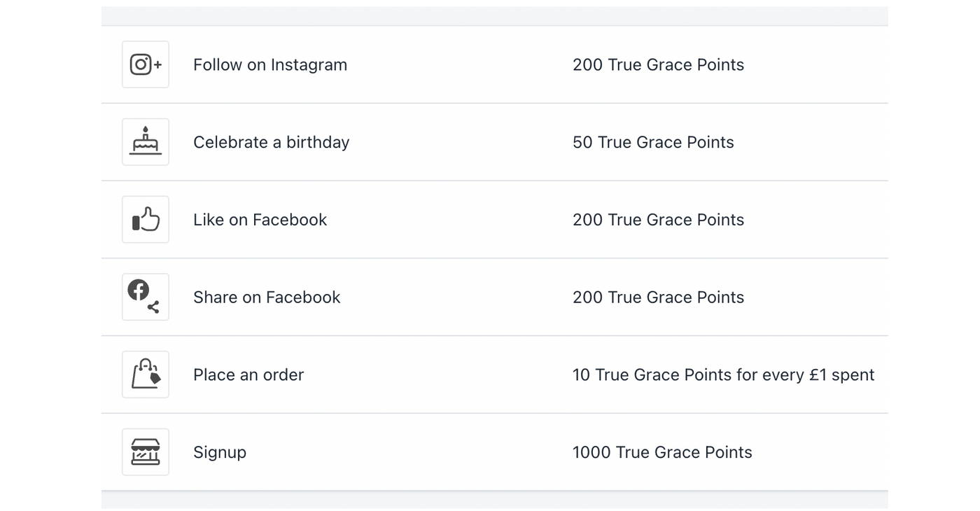
Task: Click the storefront signup icon
Action: [x=146, y=452]
